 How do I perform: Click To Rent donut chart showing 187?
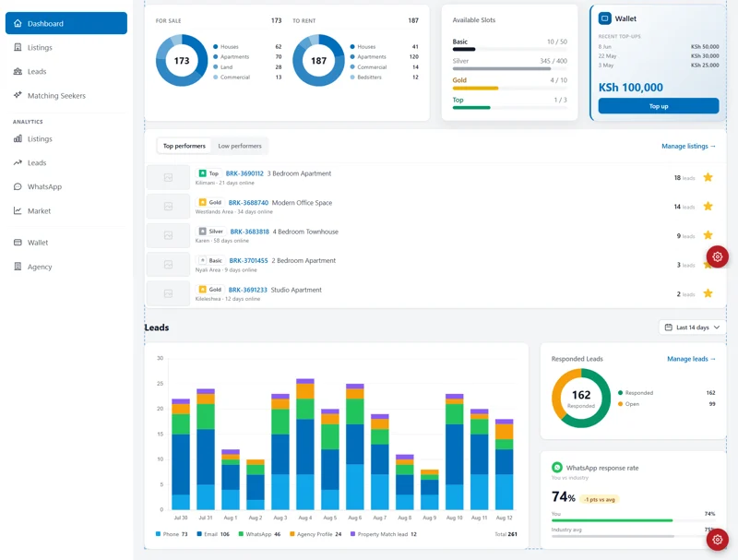pyautogui.click(x=318, y=60)
